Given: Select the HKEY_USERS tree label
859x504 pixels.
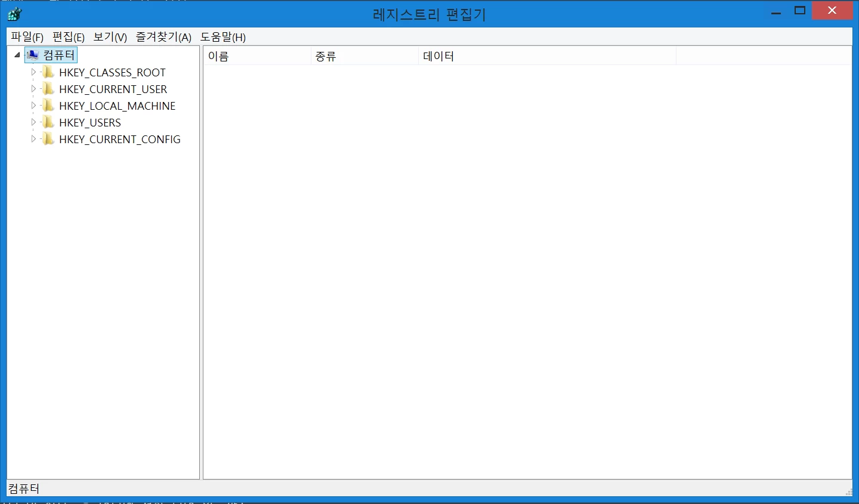Looking at the screenshot, I should tap(90, 122).
